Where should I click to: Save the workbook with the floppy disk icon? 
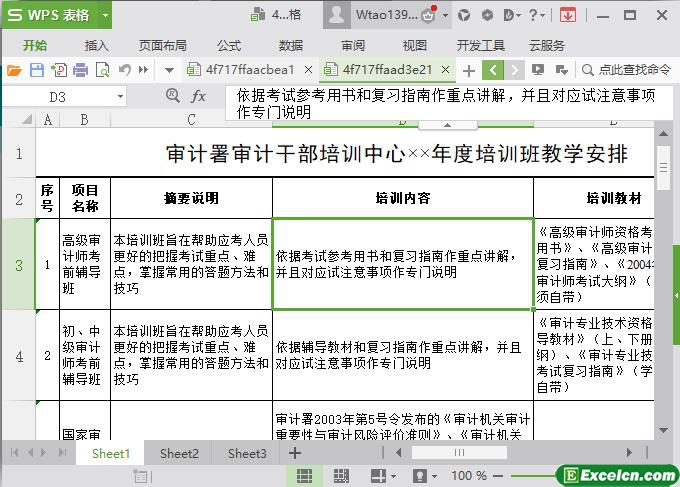36,70
